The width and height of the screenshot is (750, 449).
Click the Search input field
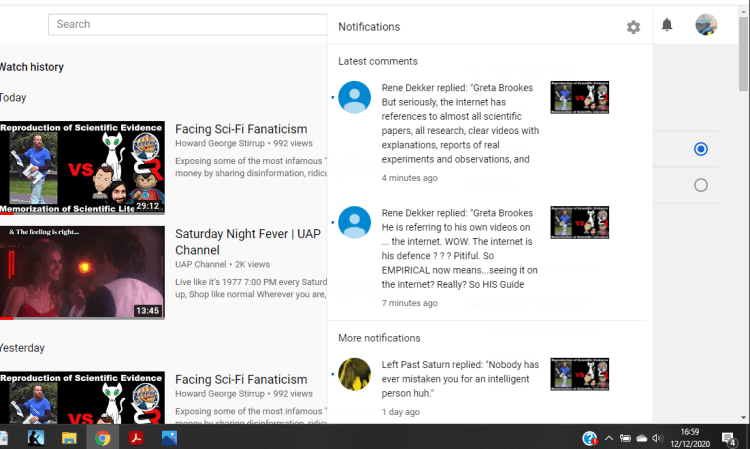coord(188,24)
